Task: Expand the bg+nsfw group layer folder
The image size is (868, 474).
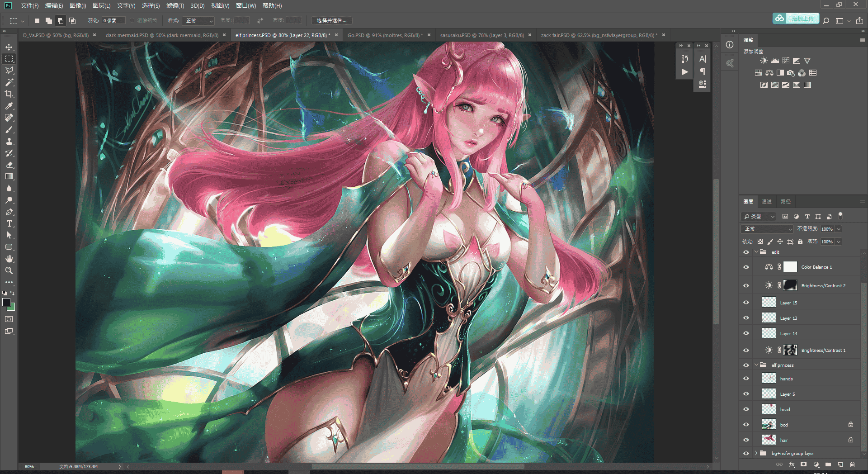Action: tap(756, 453)
